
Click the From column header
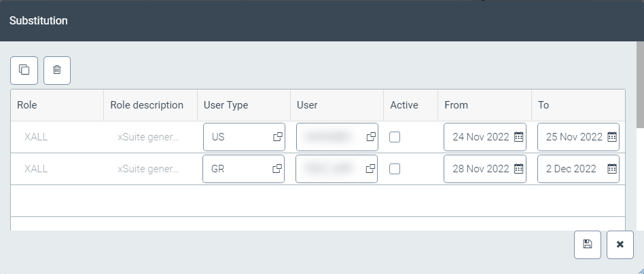point(456,105)
